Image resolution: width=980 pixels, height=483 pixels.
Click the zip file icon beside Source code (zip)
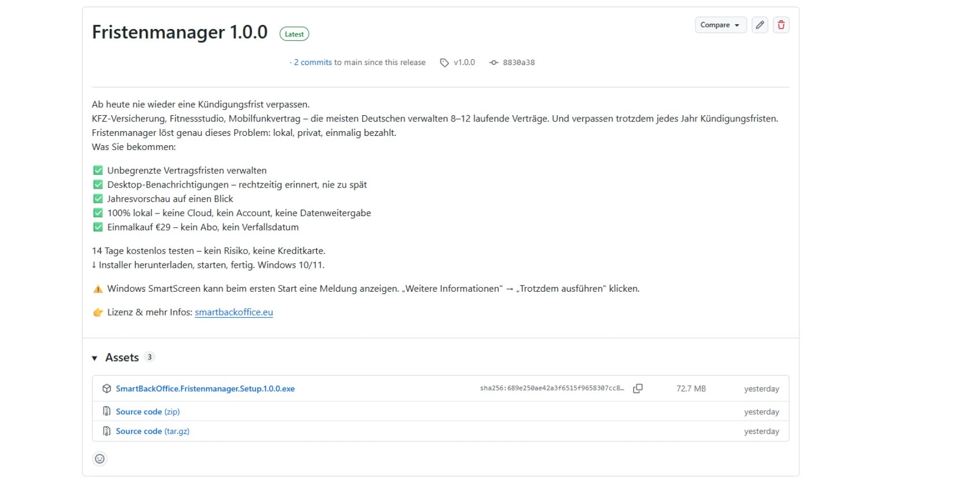click(x=107, y=411)
